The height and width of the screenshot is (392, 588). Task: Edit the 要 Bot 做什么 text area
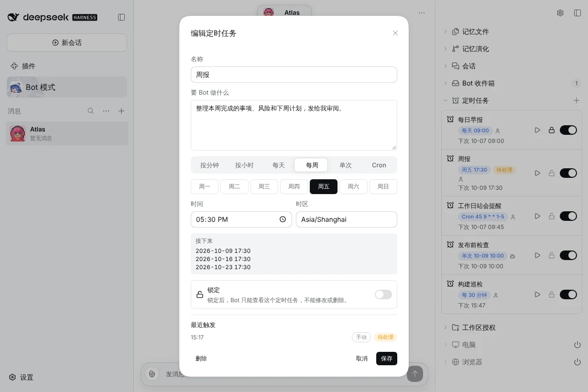[x=294, y=125]
